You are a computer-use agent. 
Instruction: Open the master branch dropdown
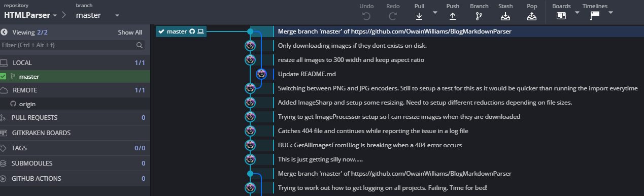pyautogui.click(x=97, y=15)
